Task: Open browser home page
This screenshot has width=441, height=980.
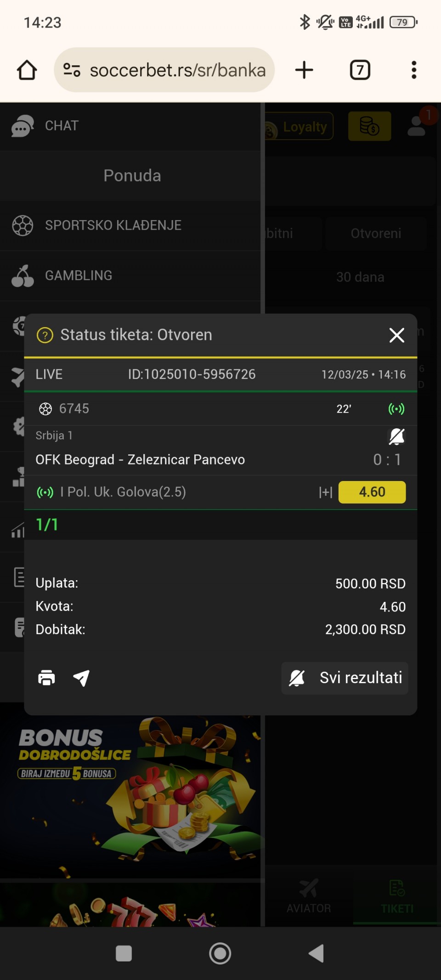Action: click(27, 70)
